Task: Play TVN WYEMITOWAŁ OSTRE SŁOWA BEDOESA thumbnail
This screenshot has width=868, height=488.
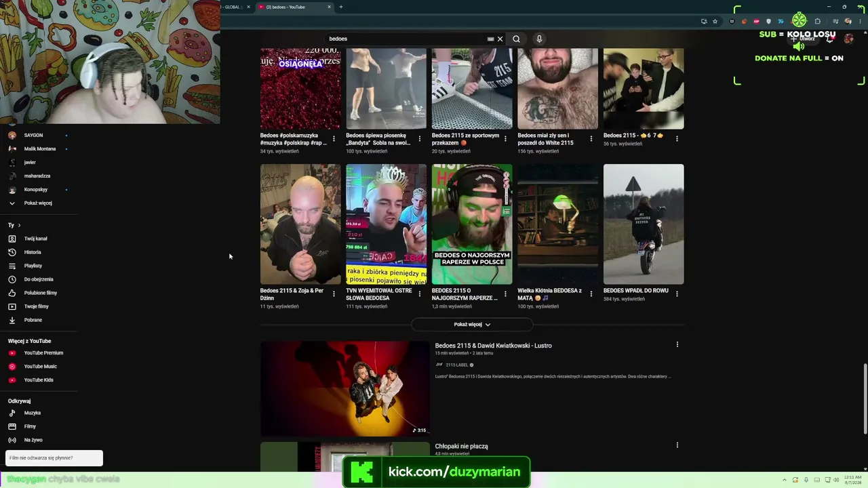Action: [x=387, y=224]
